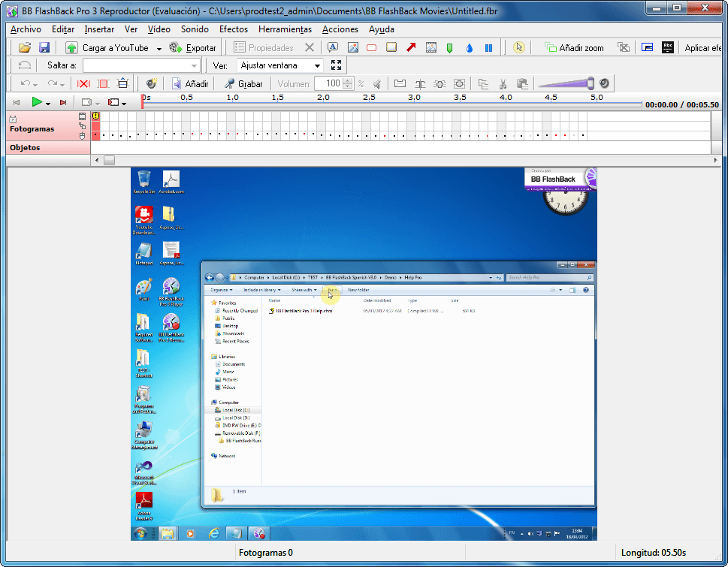Click the scissors cut icon
This screenshot has height=567, width=728.
click(503, 84)
